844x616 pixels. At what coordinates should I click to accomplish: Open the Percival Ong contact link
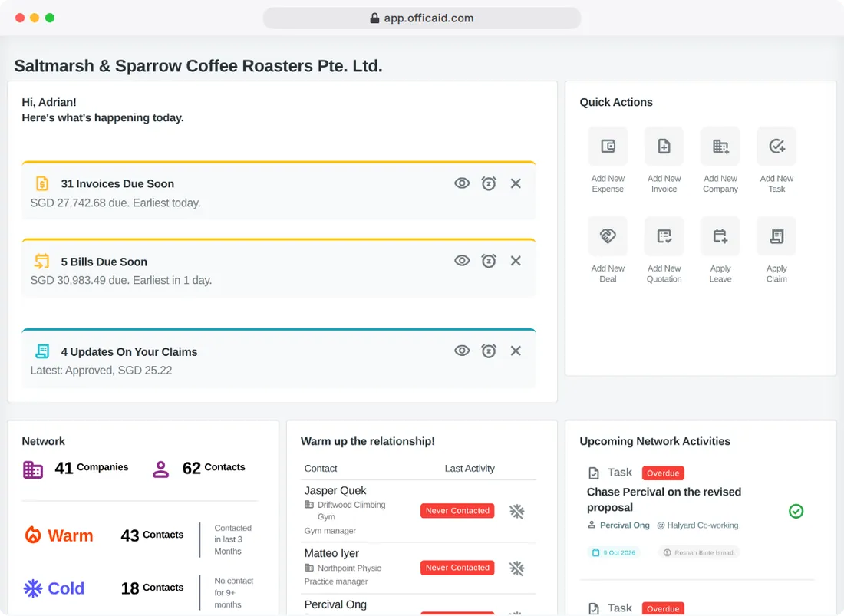[625, 525]
